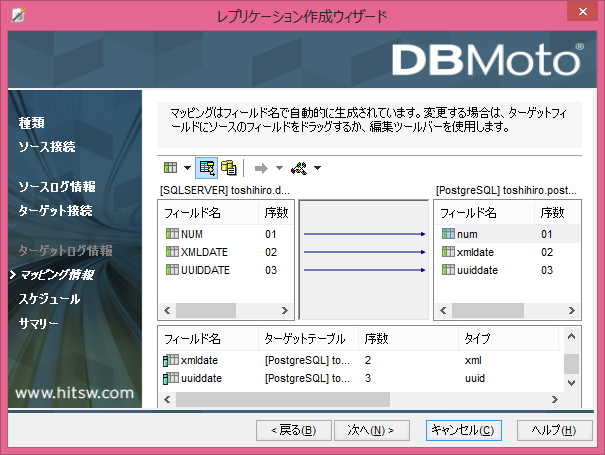Click the ヘルプ(H) button
605x455 pixels.
pyautogui.click(x=554, y=430)
